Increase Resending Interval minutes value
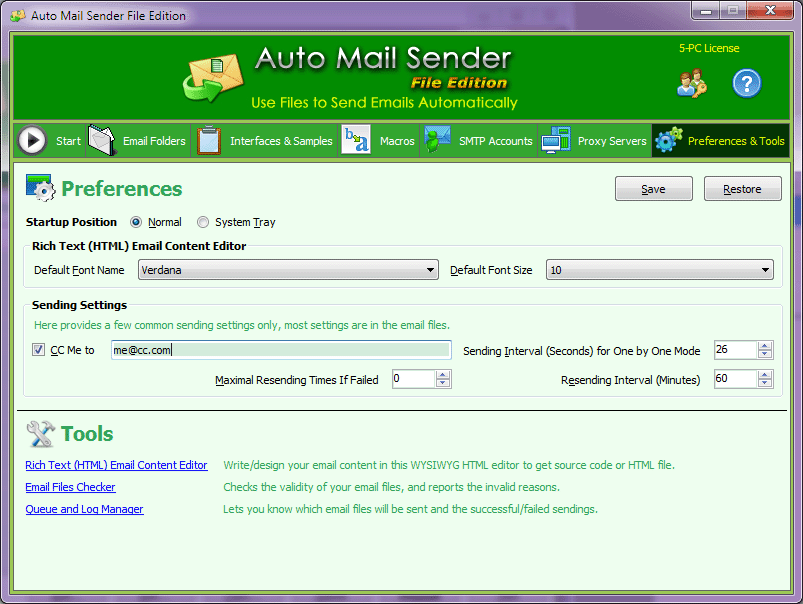This screenshot has height=604, width=803. click(765, 376)
